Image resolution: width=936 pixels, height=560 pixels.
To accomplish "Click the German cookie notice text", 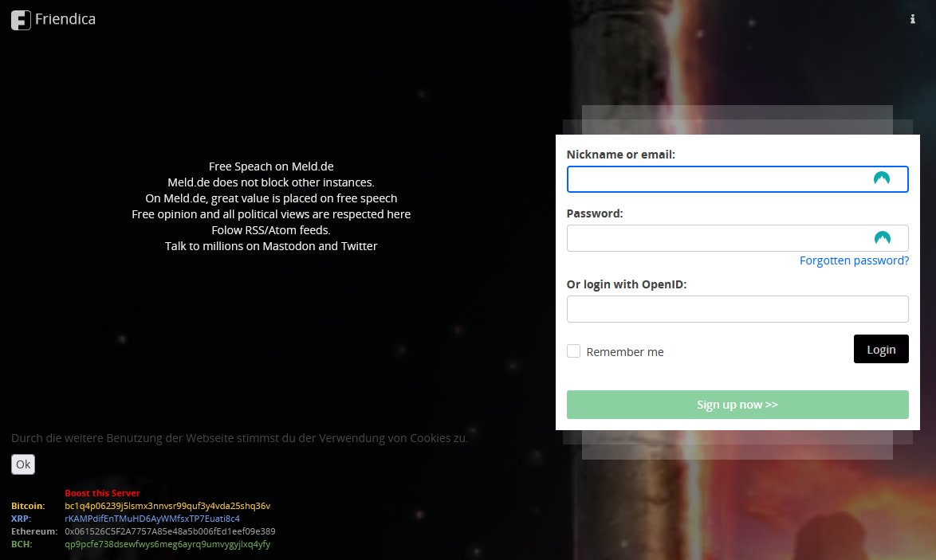I will [x=239, y=438].
